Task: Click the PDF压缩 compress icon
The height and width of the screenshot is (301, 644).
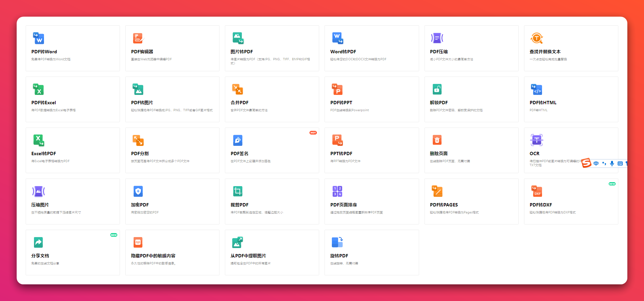Action: [437, 38]
